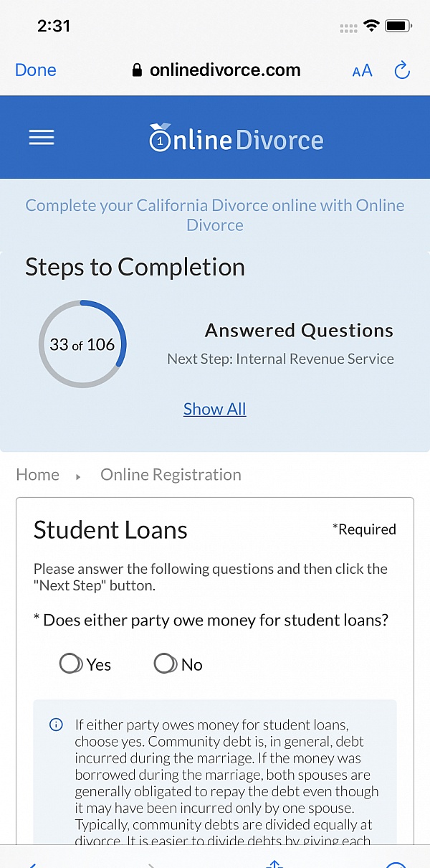Viewport: 430px width, 868px height.
Task: Tap the onlinedivorce.com address field
Action: 225,70
